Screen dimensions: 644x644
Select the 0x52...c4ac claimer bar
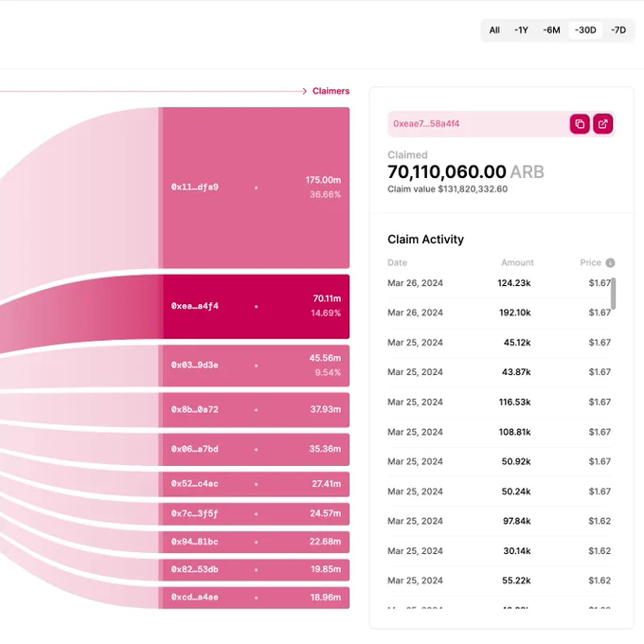[x=254, y=484]
